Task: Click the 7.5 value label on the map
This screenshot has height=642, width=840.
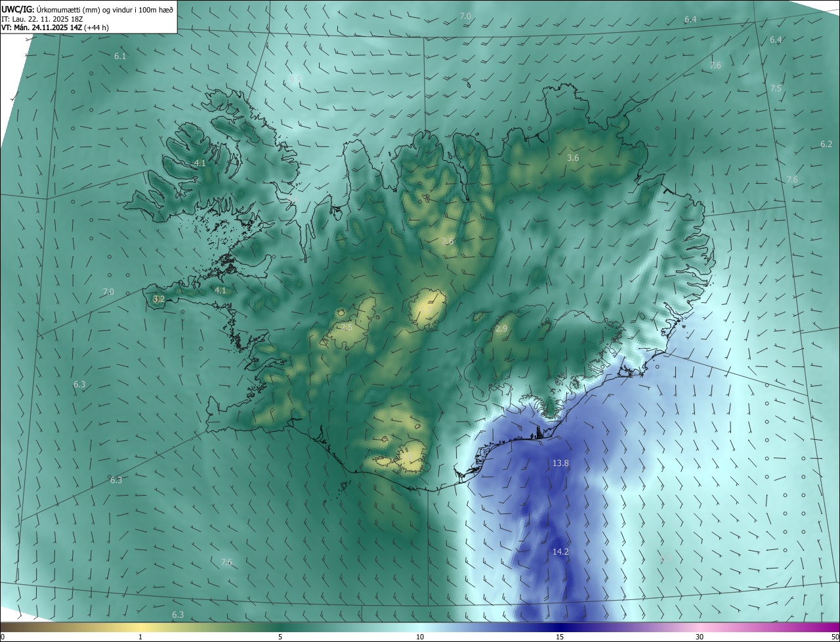Action: [x=776, y=88]
